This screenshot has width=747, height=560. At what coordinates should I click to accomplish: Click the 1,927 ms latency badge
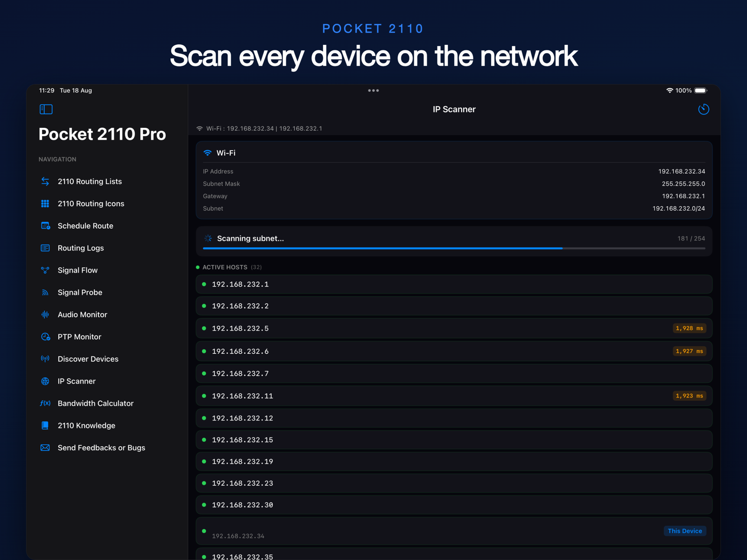tap(689, 351)
